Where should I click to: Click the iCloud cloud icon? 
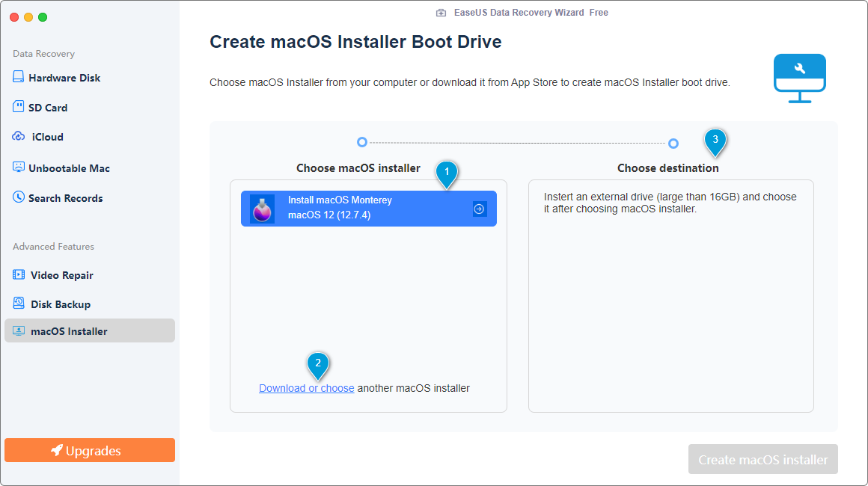18,136
